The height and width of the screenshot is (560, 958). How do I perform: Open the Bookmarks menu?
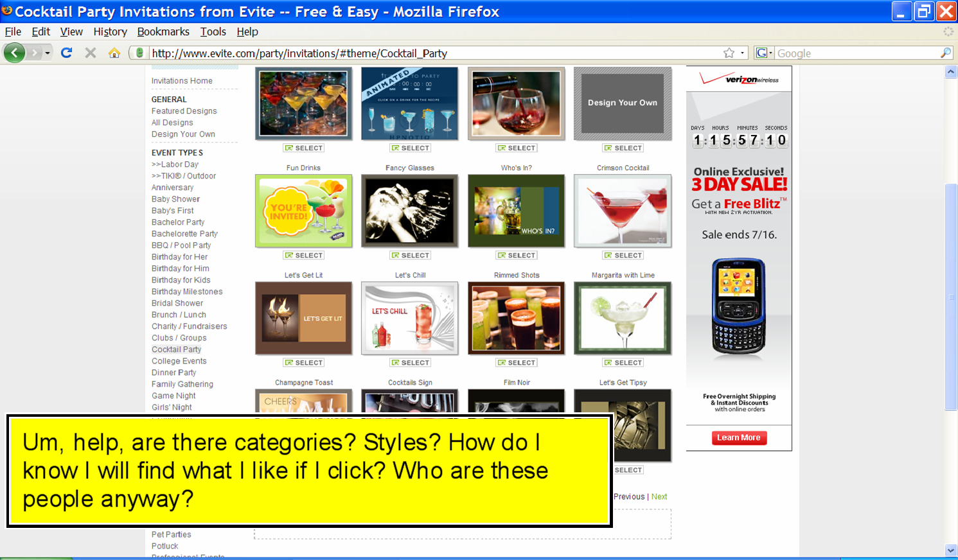[163, 31]
